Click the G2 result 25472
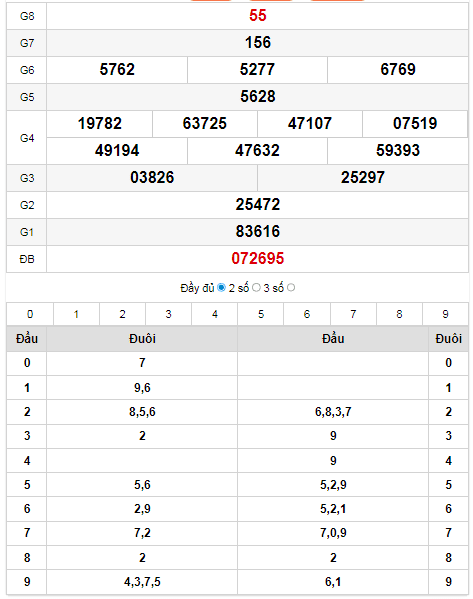473x599 pixels. click(x=258, y=204)
